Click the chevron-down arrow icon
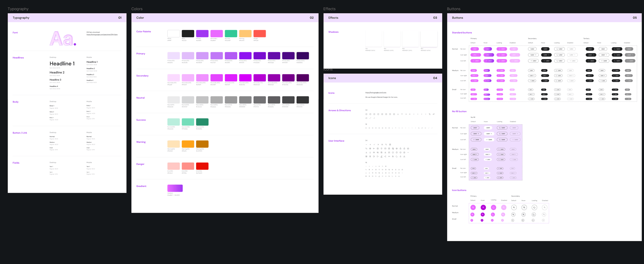This screenshot has width=644, height=264. tap(414, 114)
